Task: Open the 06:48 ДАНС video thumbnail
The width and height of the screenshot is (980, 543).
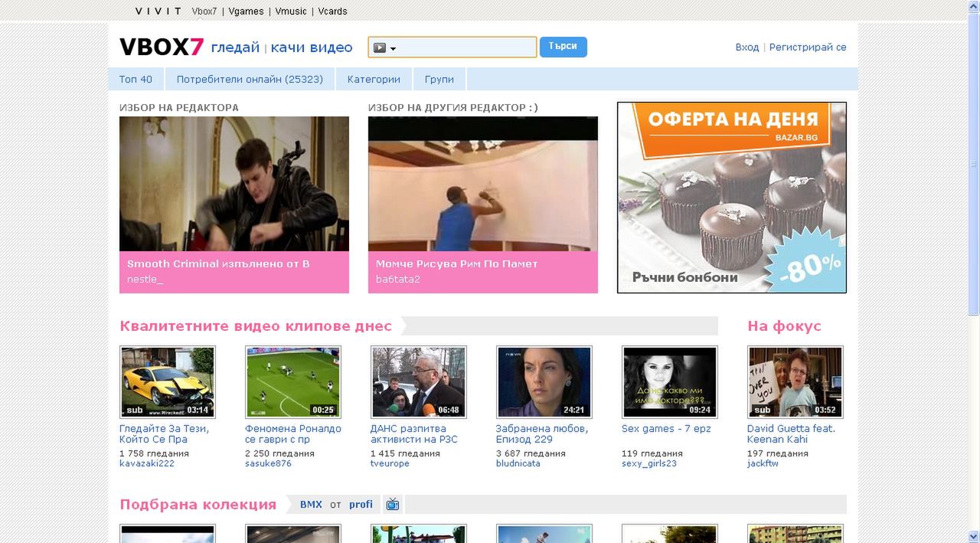Action: pos(419,382)
